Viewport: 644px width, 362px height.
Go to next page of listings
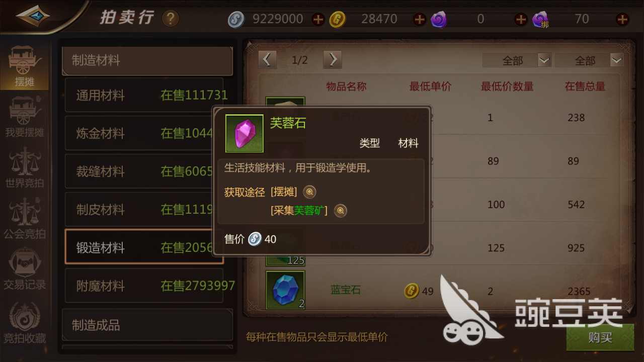332,60
